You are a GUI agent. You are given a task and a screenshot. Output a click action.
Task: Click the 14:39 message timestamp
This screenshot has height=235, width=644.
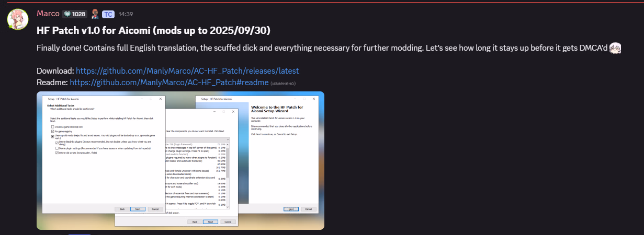tap(126, 14)
